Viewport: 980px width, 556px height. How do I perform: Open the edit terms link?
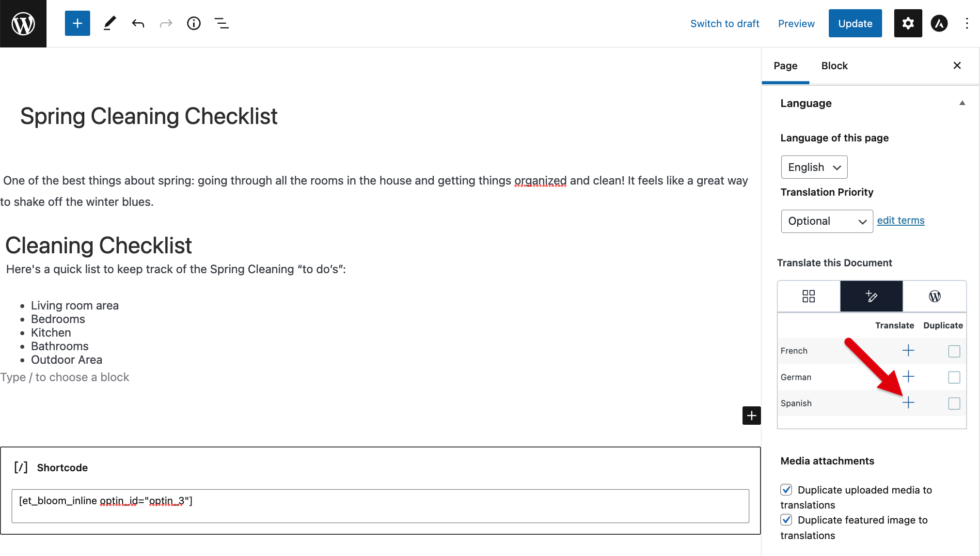tap(901, 220)
